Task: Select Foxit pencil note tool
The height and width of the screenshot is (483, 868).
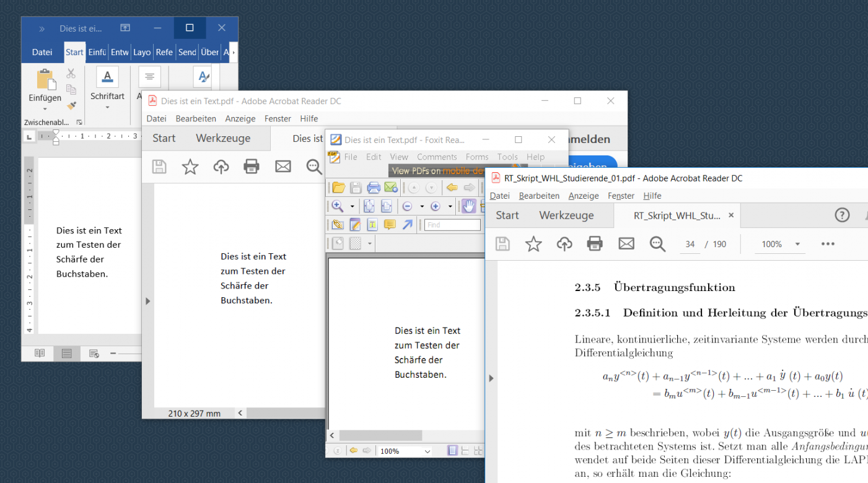Action: click(355, 225)
